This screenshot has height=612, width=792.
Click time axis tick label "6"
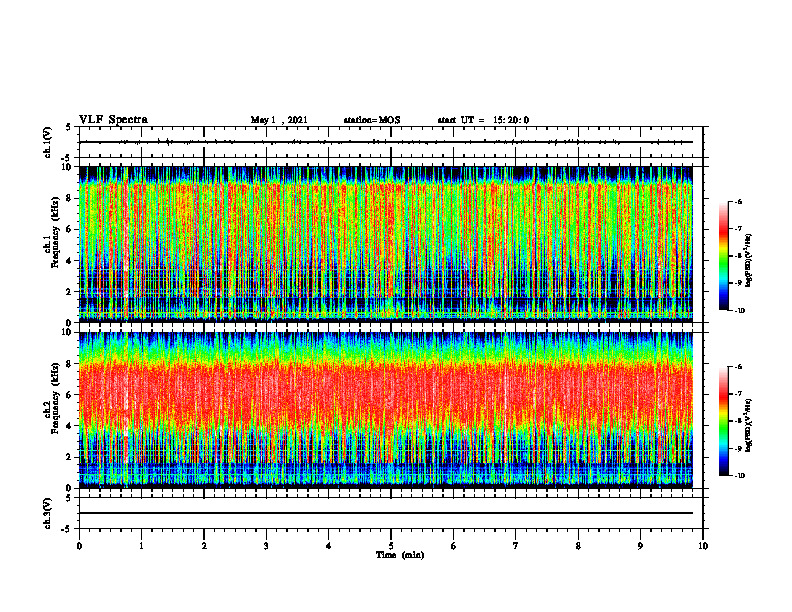coord(454,546)
